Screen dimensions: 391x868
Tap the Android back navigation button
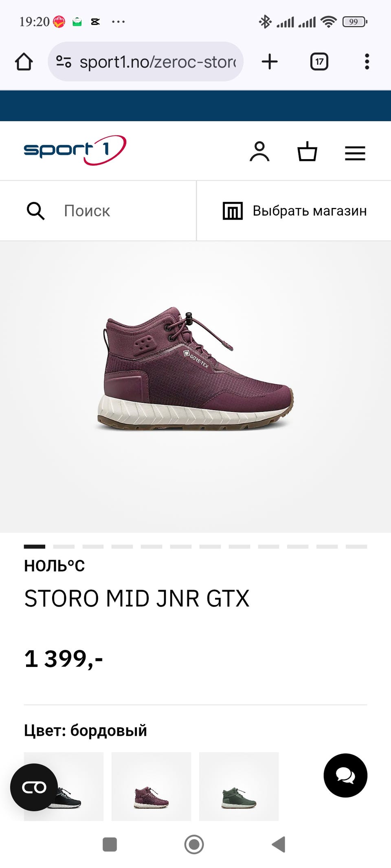click(279, 844)
